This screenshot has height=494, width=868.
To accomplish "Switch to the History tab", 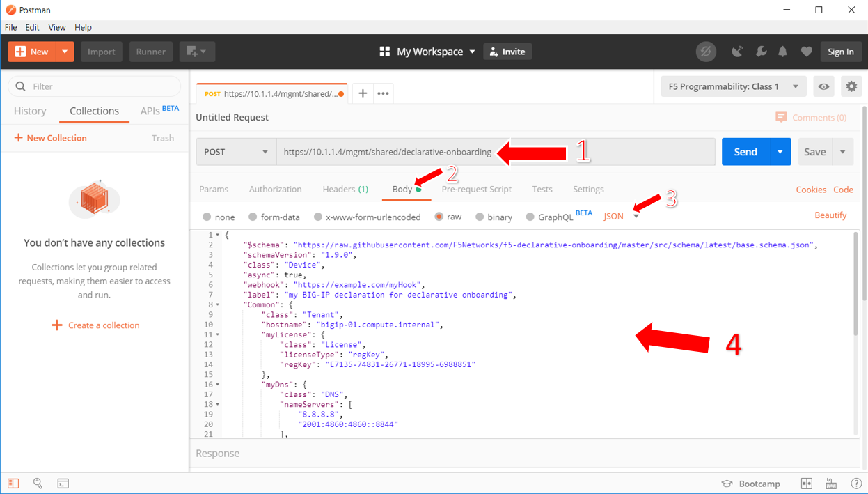I will click(x=30, y=111).
